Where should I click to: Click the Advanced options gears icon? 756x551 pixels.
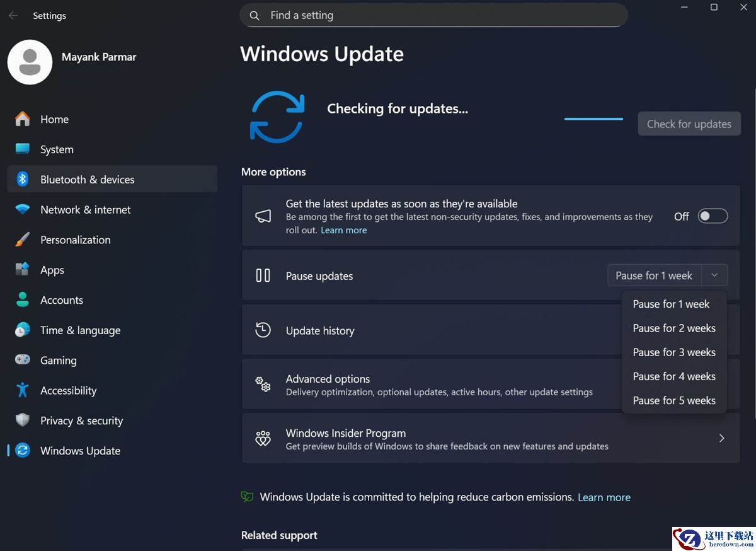pyautogui.click(x=263, y=385)
